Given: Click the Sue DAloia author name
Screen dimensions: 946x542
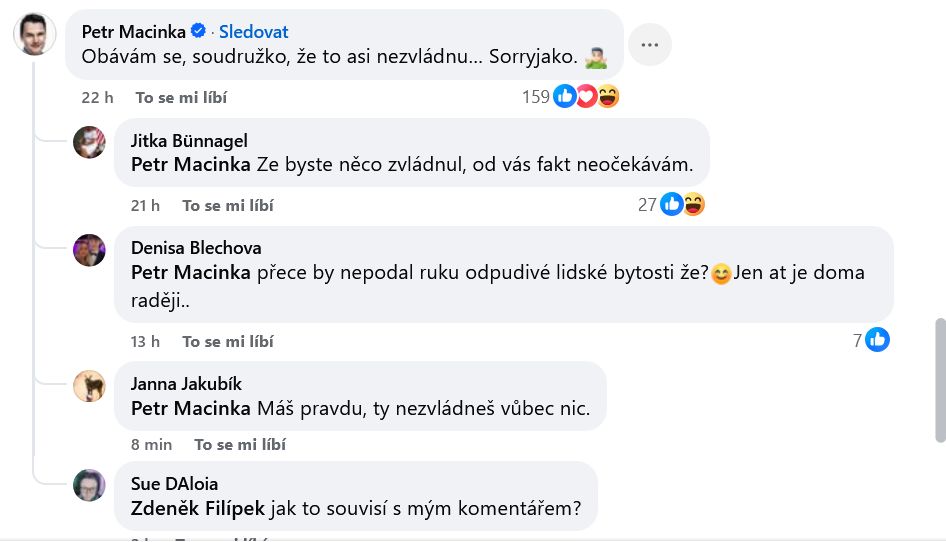Looking at the screenshot, I should click(x=174, y=484).
